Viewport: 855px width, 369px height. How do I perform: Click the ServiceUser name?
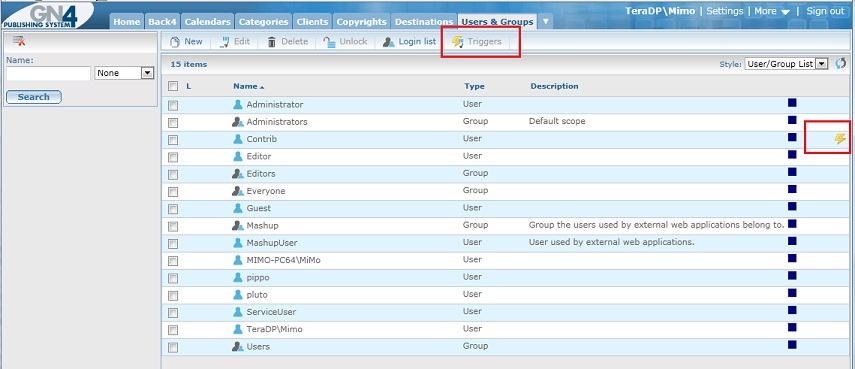coord(270,312)
